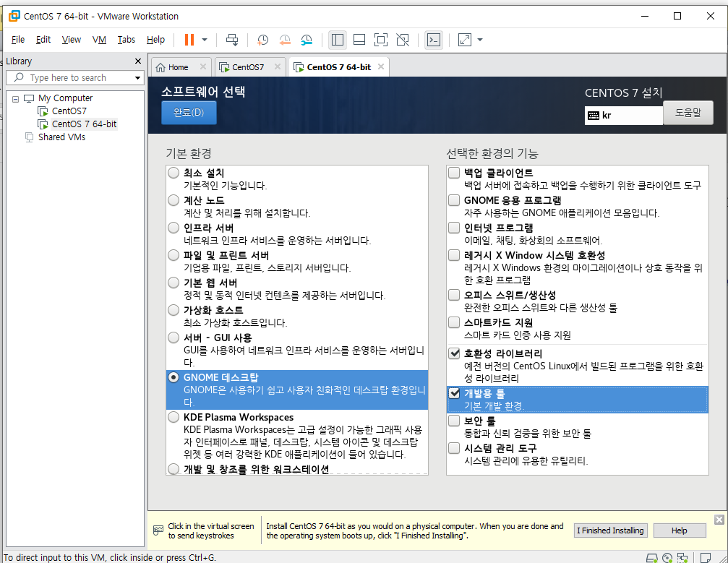Select the 가상화 호스트 radio button
The image size is (728, 563).
click(x=174, y=310)
